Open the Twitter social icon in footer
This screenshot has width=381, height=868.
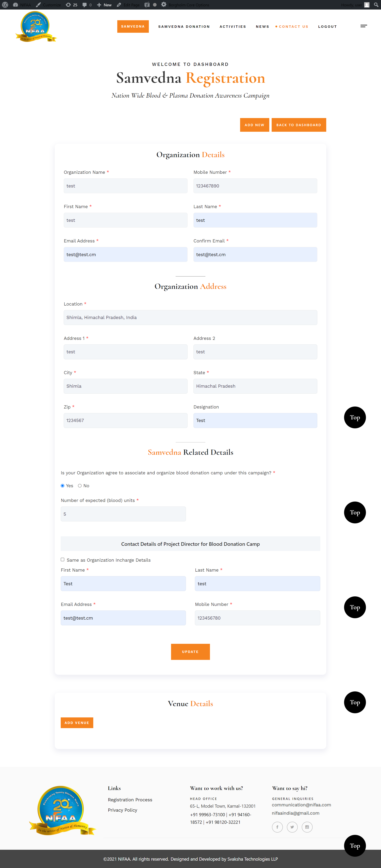point(292,827)
